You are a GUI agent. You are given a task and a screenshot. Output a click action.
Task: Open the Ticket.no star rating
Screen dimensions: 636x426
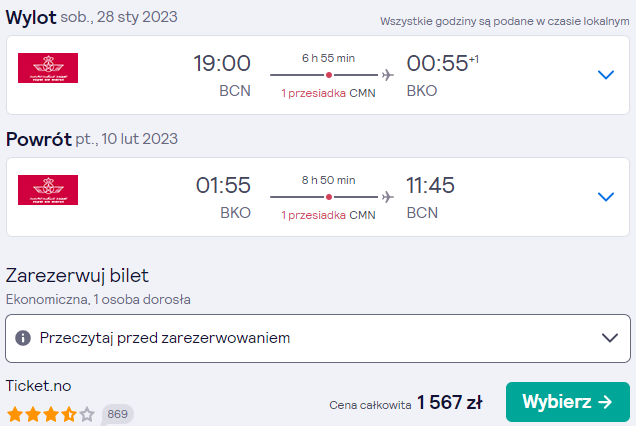(x=51, y=415)
